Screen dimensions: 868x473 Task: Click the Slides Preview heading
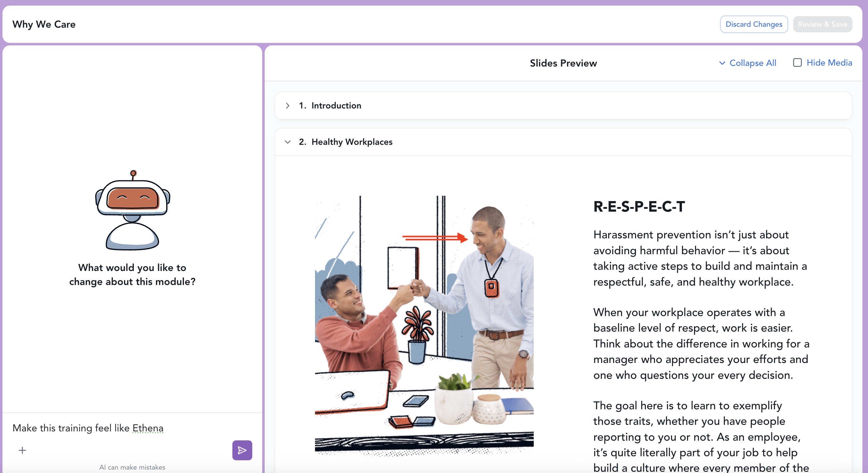tap(563, 63)
